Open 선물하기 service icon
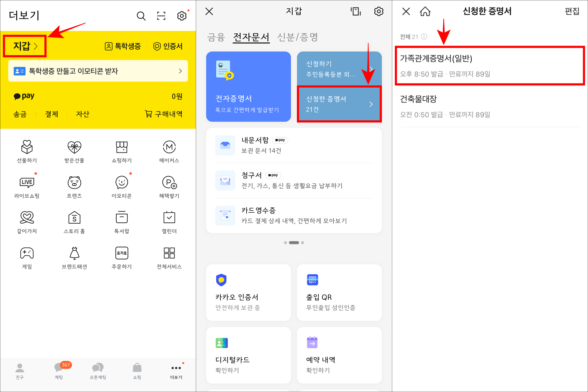 (x=27, y=151)
